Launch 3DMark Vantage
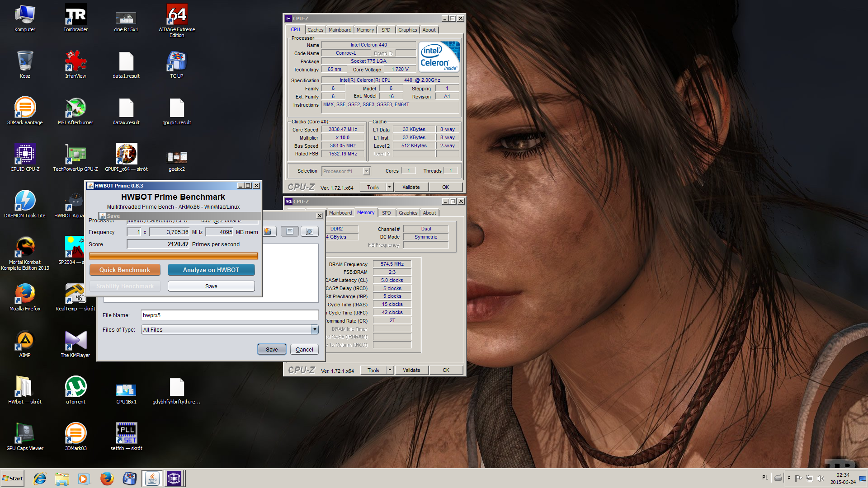Viewport: 868px width, 488px height. 25,111
